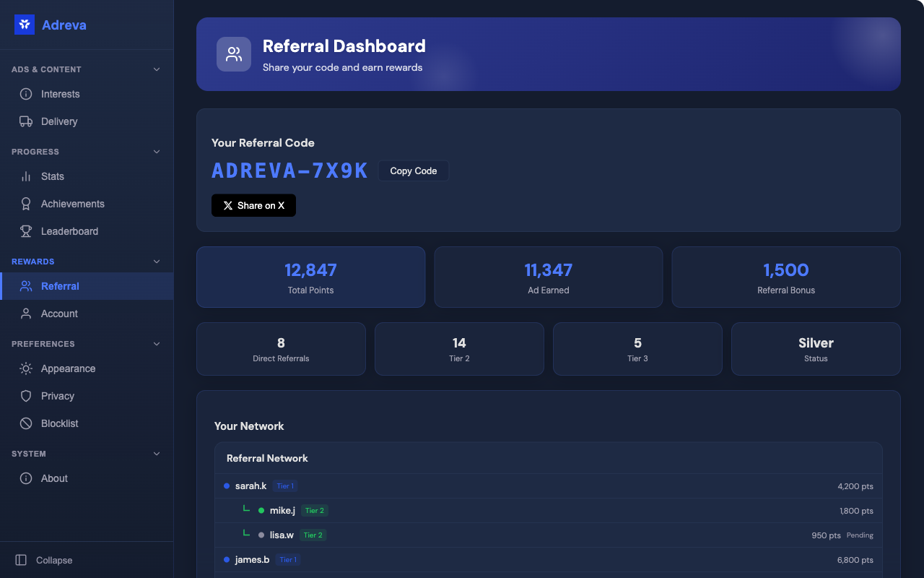Click the Leaderboard trophy icon

tap(26, 231)
